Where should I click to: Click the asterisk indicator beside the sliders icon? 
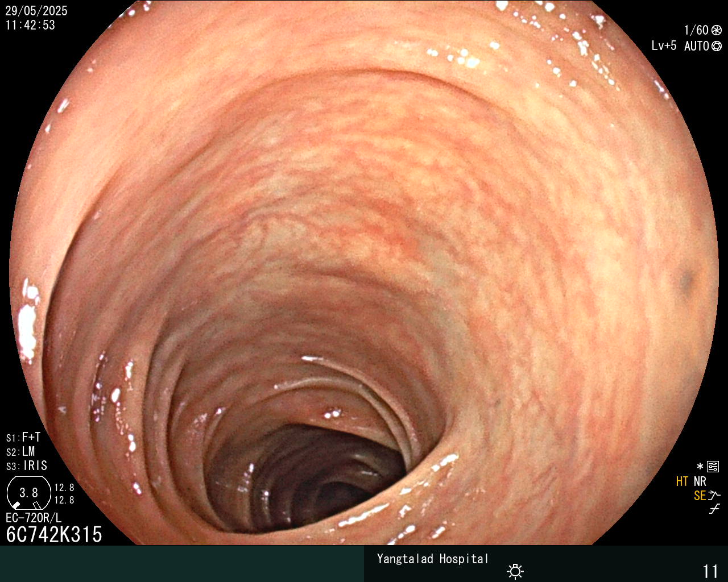click(x=700, y=467)
